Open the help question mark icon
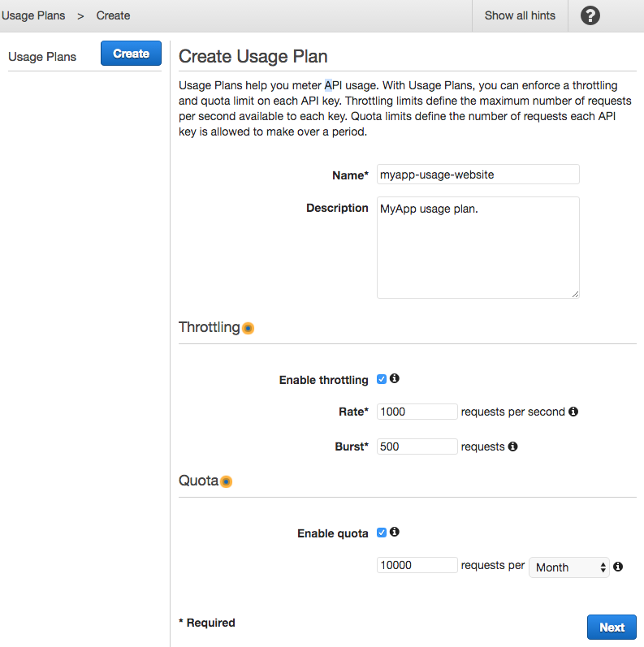644x647 pixels. [x=590, y=15]
